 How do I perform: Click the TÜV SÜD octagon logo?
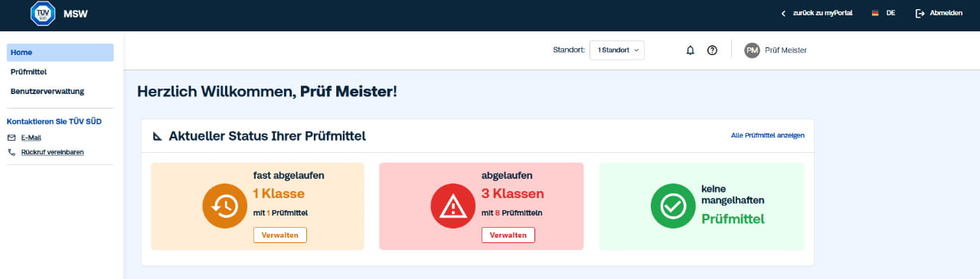pos(43,14)
